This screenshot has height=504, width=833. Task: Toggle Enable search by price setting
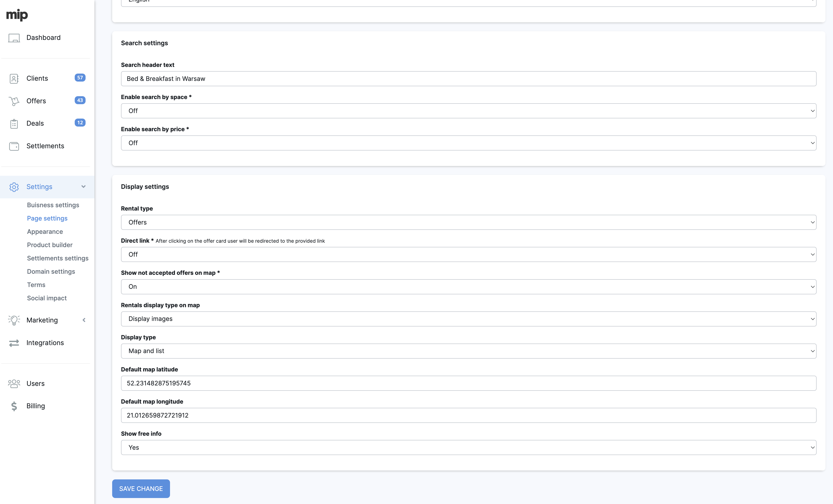[x=468, y=143]
